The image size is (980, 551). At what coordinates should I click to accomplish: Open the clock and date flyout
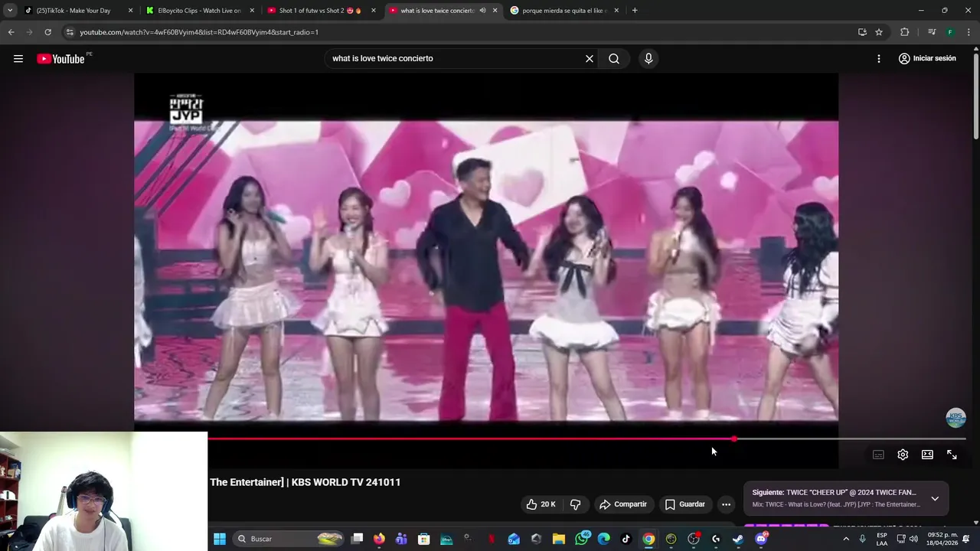(942, 539)
